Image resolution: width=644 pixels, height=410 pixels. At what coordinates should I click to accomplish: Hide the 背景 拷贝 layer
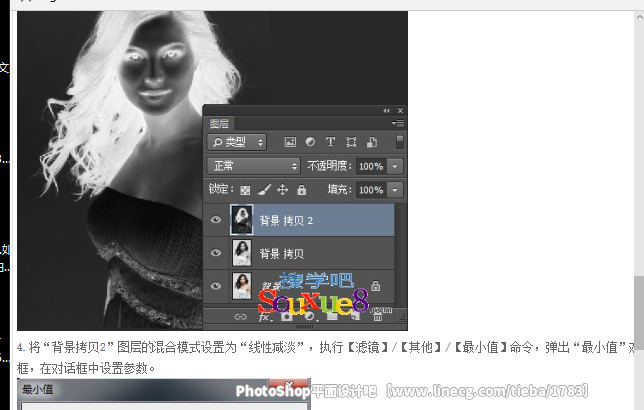[x=216, y=253]
